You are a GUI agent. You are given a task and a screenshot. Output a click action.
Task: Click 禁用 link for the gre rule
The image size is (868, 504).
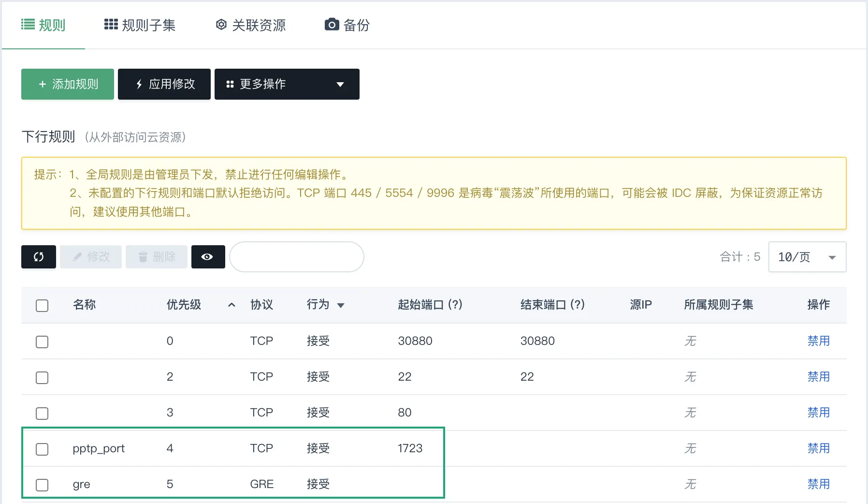[x=818, y=484]
